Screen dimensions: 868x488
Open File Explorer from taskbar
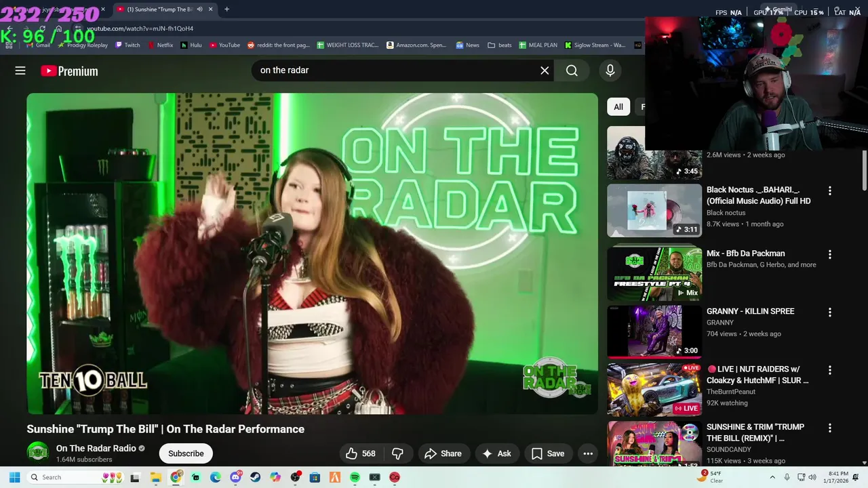click(x=155, y=477)
